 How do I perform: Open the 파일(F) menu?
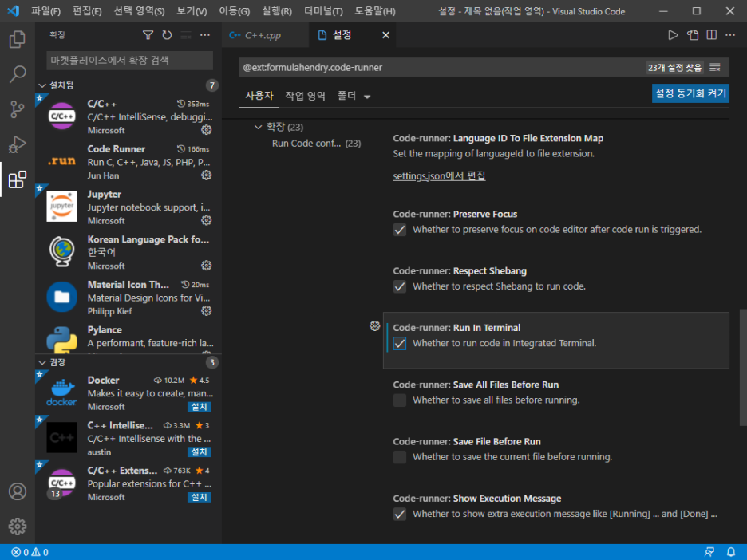click(45, 11)
